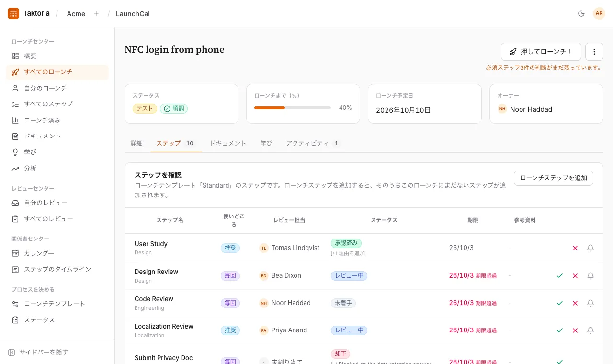Switch to the アクティビティ tab
This screenshot has width=613, height=364.
[313, 143]
